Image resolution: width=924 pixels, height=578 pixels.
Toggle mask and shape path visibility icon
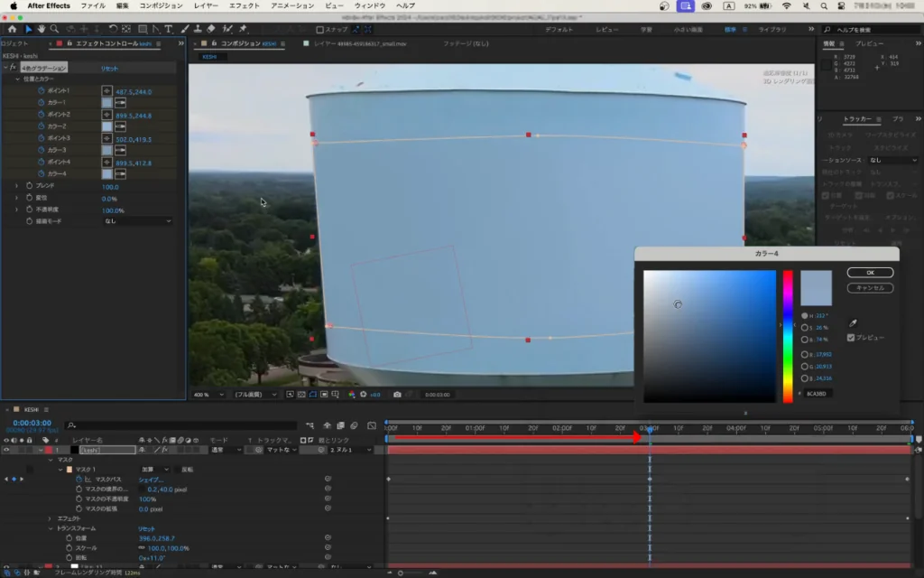tap(312, 395)
